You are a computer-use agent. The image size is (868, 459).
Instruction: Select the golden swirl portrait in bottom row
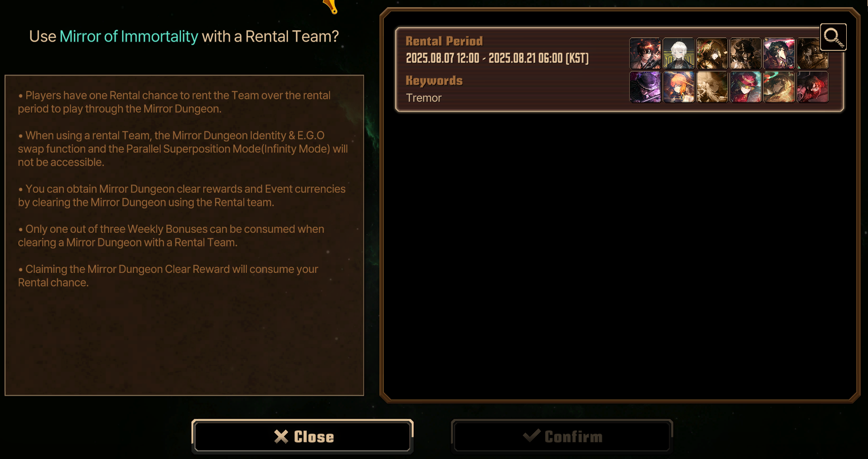pos(779,87)
